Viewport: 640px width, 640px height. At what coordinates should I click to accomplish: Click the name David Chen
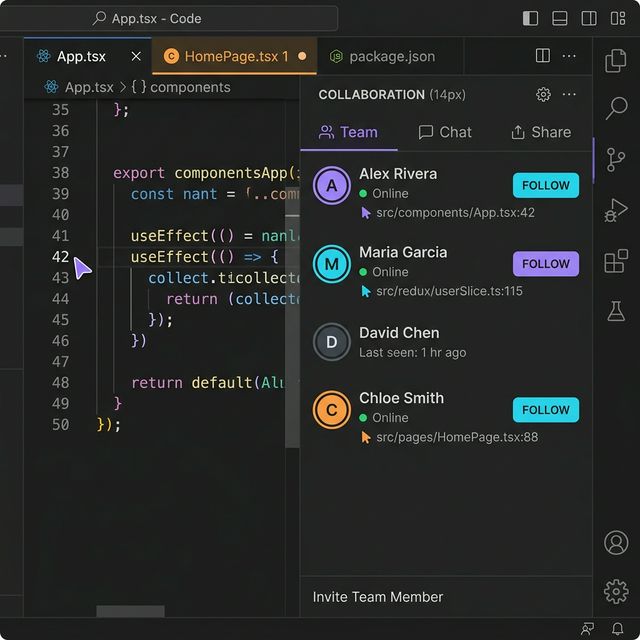point(399,333)
